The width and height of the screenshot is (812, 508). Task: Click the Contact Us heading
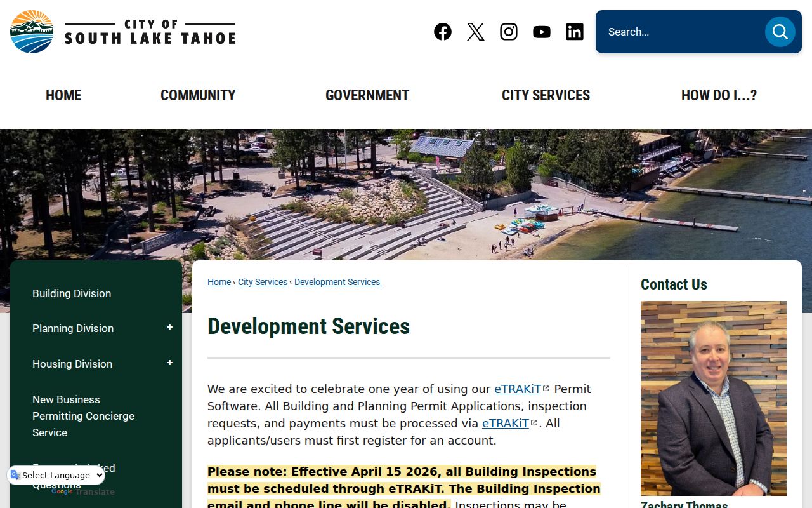674,284
